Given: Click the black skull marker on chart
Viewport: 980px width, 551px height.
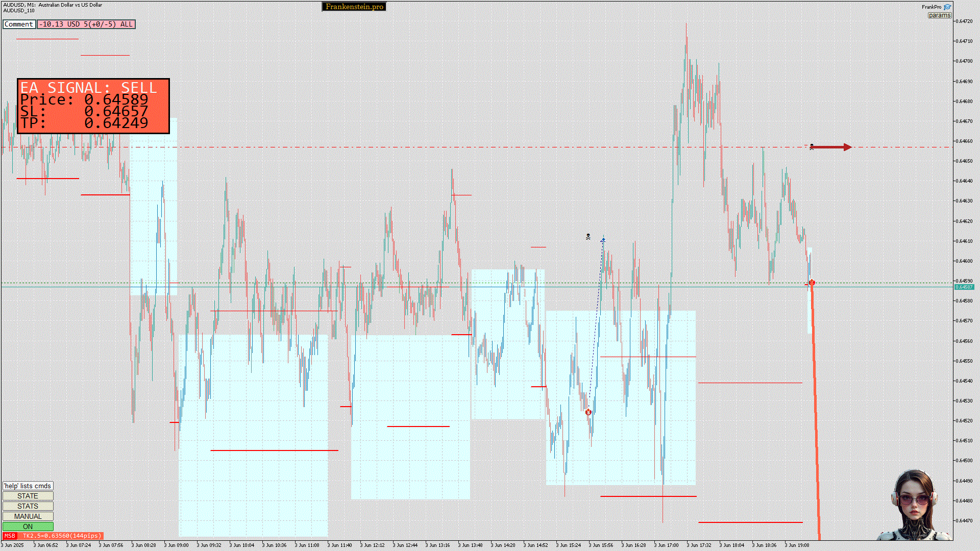Looking at the screenshot, I should 588,237.
